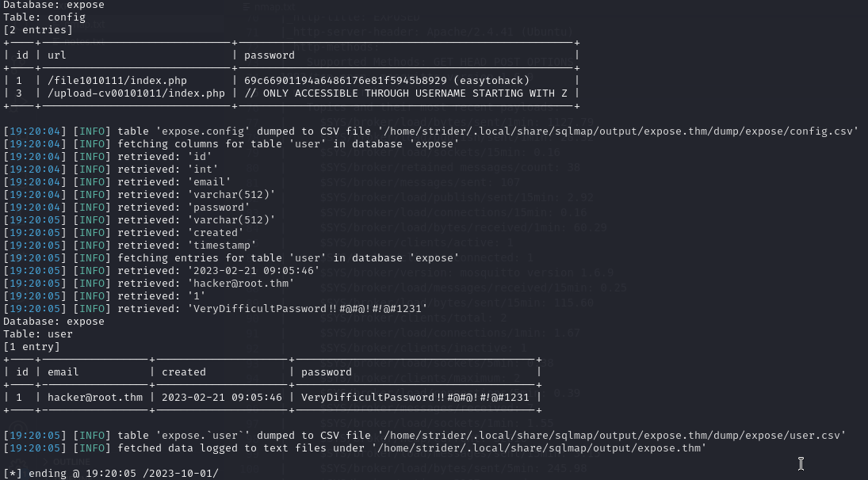This screenshot has width=868, height=480.
Task: Click the easytohack password hash value
Action: click(x=387, y=81)
